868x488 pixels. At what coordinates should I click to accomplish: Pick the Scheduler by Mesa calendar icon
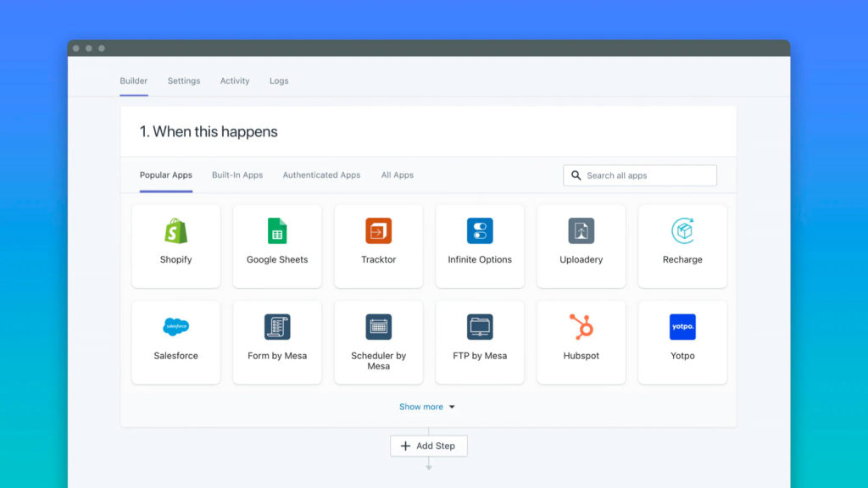379,327
